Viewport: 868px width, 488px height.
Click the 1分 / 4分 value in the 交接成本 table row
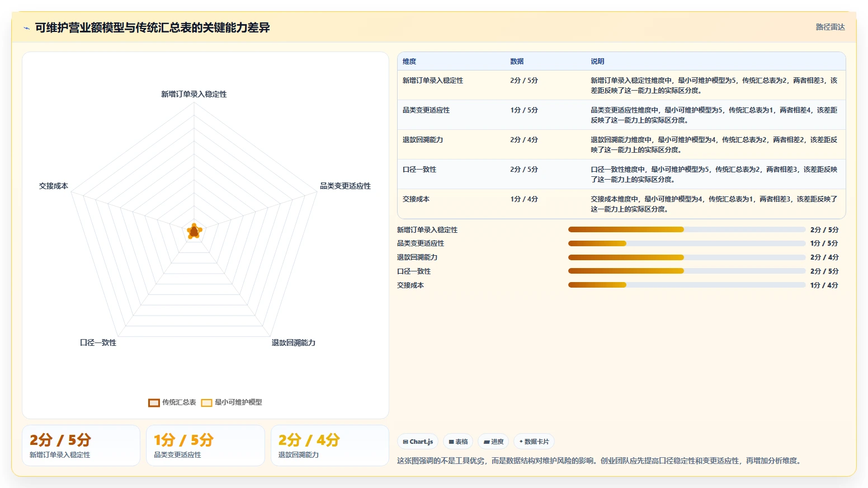tap(524, 199)
